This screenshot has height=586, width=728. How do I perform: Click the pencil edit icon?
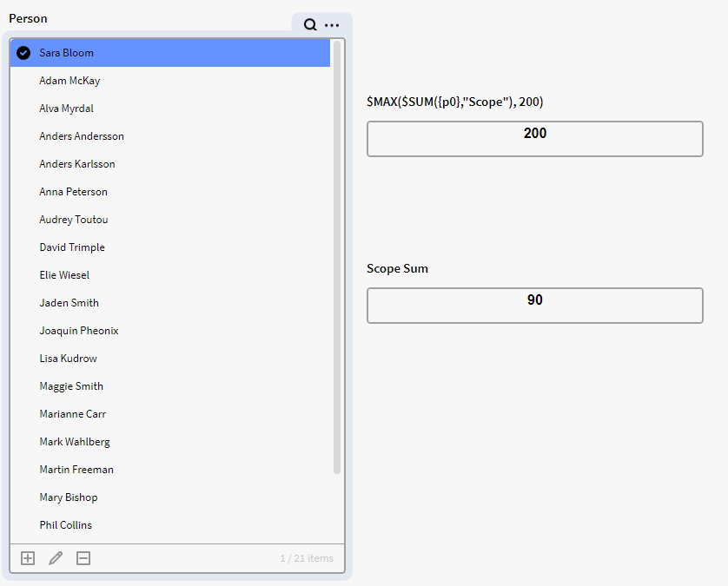click(x=56, y=558)
